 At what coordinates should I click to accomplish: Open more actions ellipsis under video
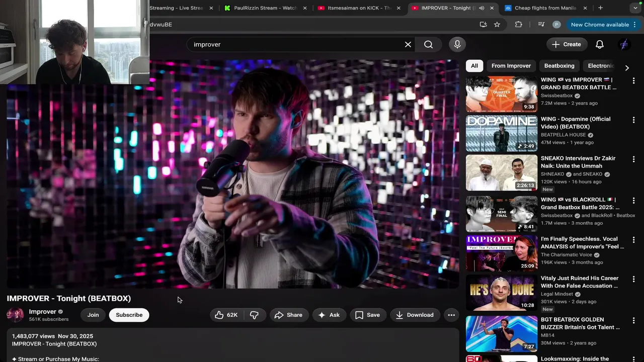(x=451, y=315)
